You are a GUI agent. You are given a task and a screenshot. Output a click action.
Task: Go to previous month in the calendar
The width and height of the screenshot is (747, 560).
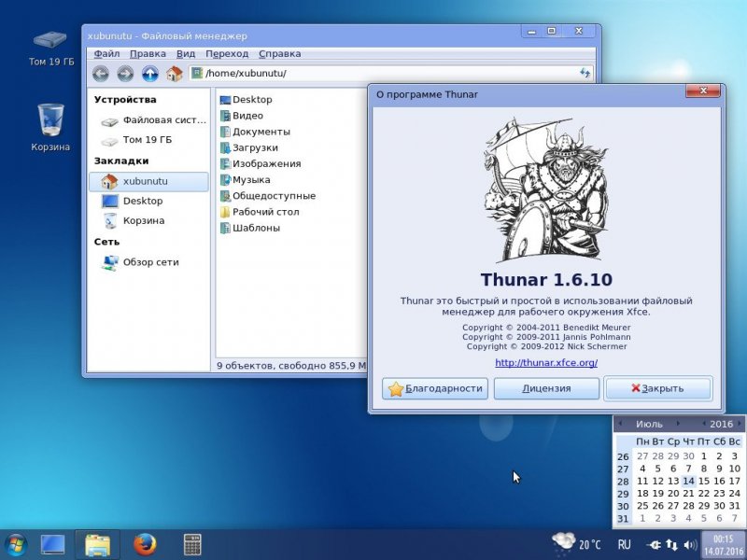[620, 424]
